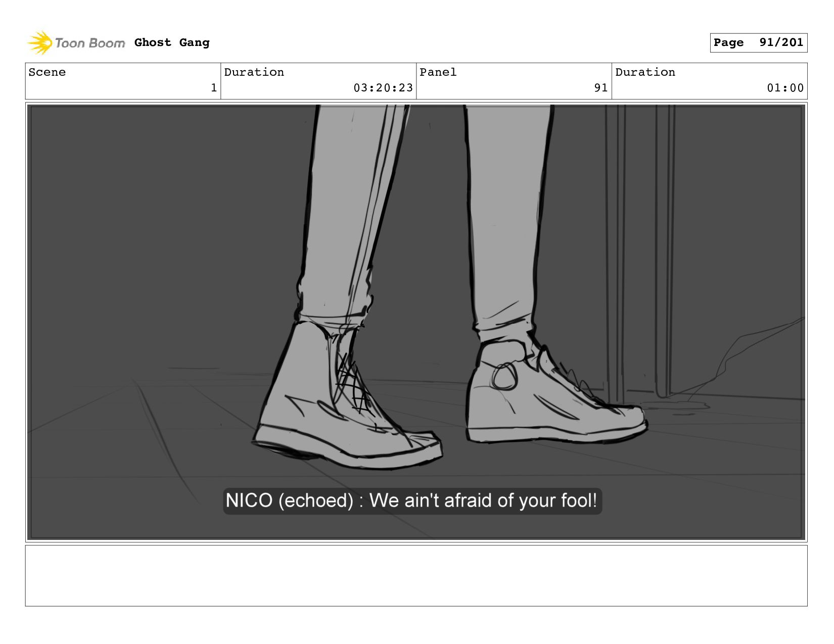834x644 pixels.
Task: Click scene number value '1'
Action: [x=214, y=88]
